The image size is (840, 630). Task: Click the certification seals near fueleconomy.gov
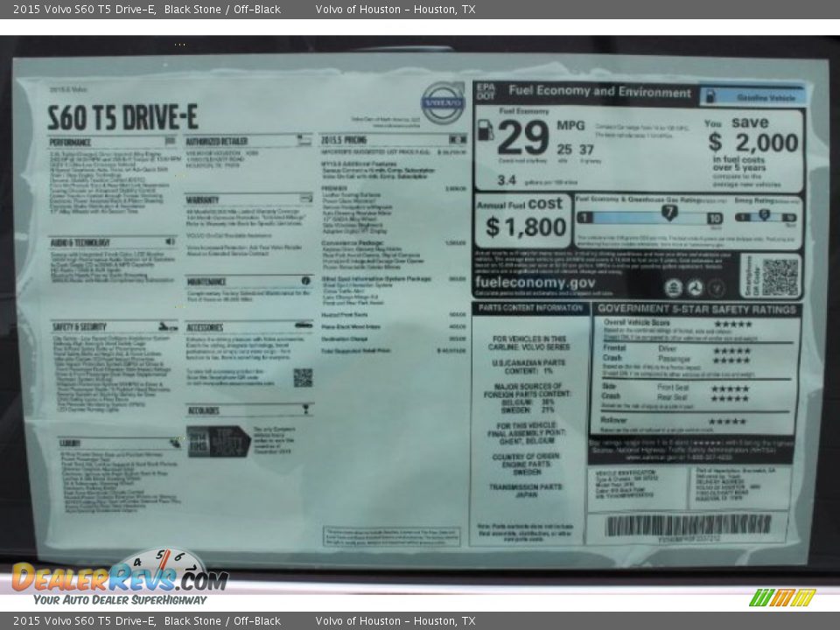pos(695,287)
